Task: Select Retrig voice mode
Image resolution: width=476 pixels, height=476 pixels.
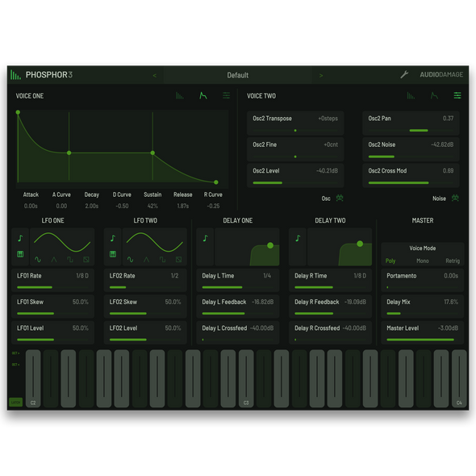Action: pos(453,261)
